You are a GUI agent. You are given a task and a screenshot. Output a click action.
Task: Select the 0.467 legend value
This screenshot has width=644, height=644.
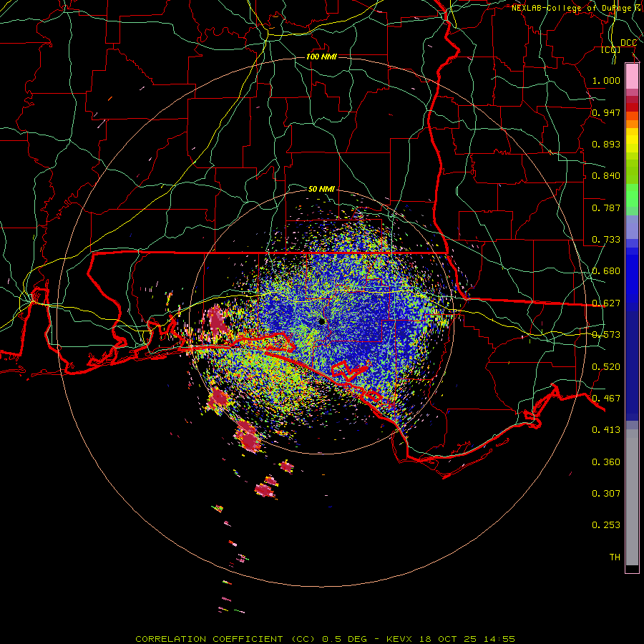606,399
